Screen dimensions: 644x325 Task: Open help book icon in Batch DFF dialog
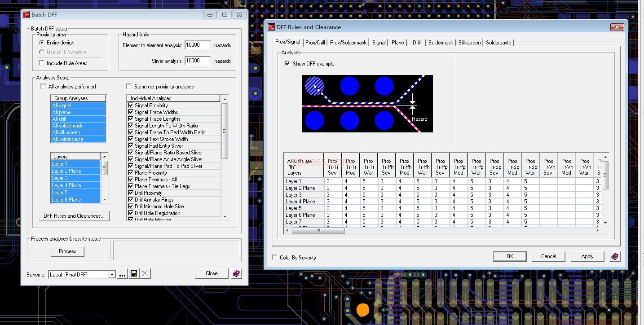click(236, 273)
